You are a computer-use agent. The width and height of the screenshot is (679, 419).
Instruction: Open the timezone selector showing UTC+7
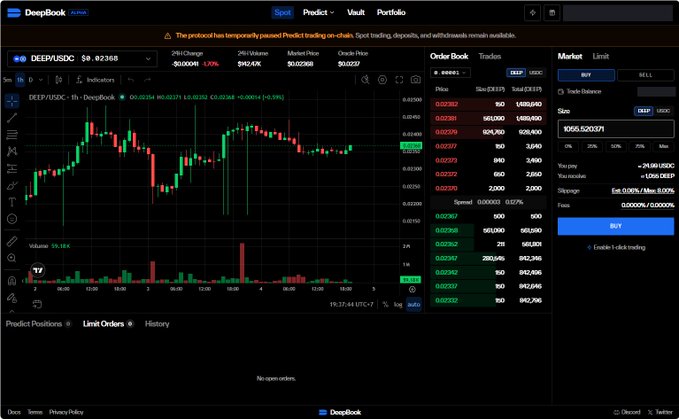[351, 304]
